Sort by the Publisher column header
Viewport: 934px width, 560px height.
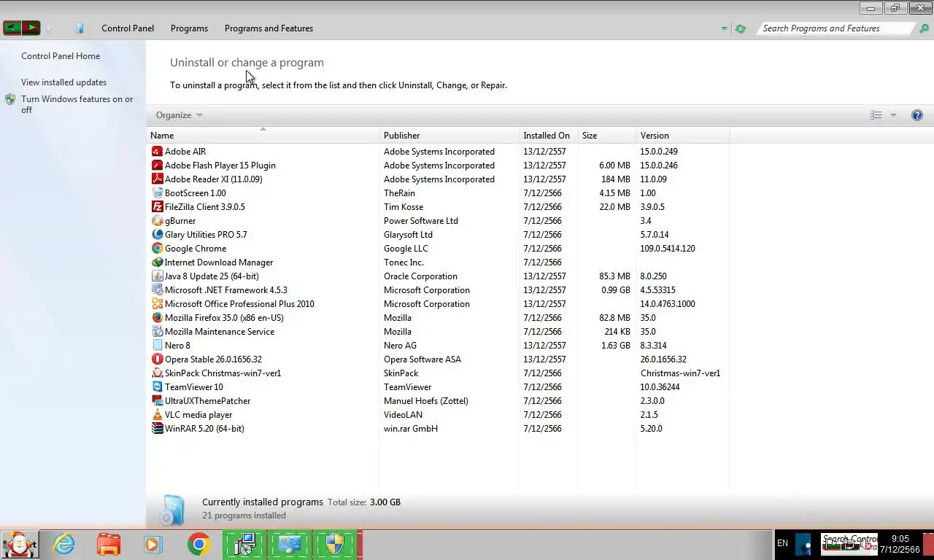449,136
